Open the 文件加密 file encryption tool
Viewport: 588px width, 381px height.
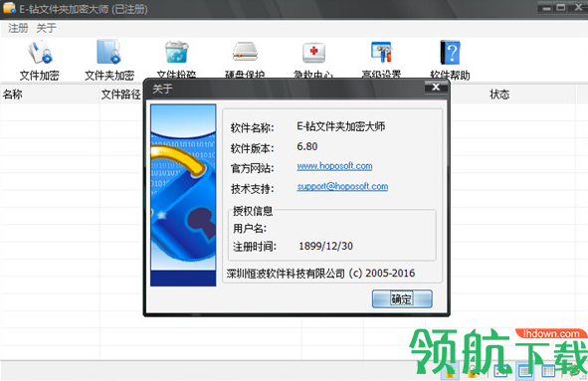40,61
